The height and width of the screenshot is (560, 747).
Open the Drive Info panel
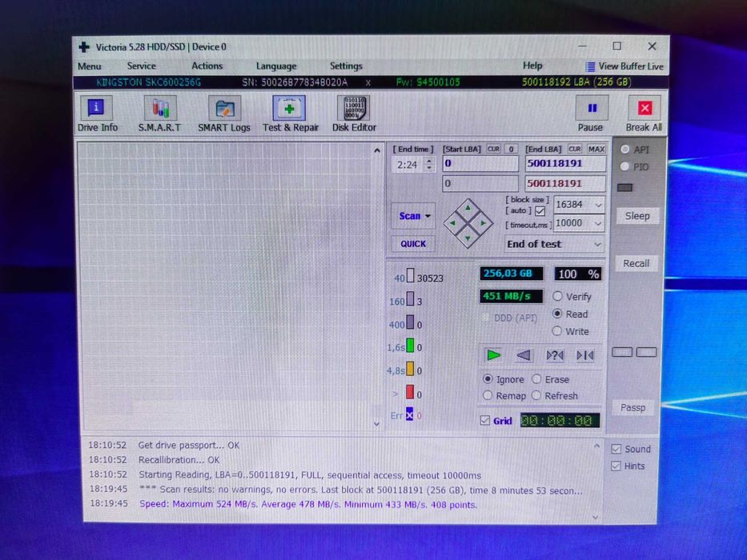tap(97, 114)
